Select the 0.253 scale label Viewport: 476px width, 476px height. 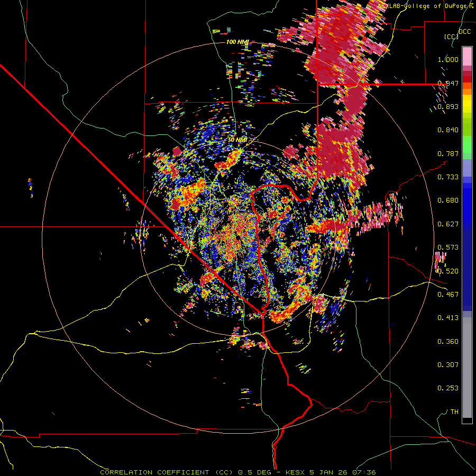tap(448, 388)
